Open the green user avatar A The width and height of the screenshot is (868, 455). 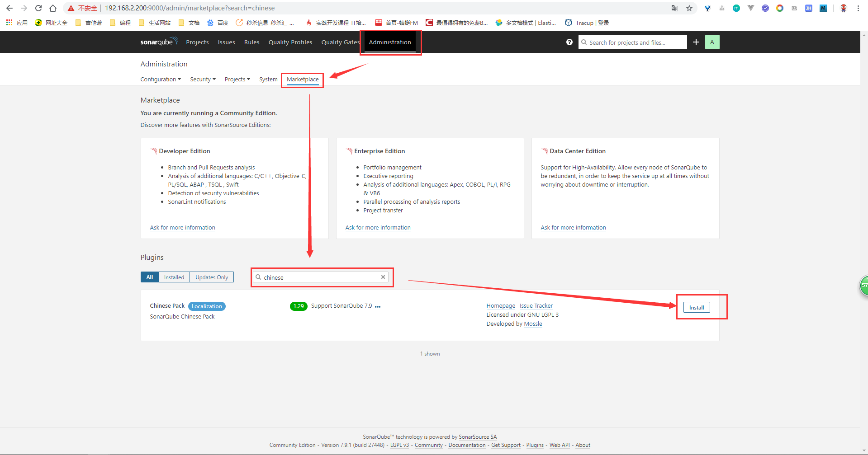[712, 42]
